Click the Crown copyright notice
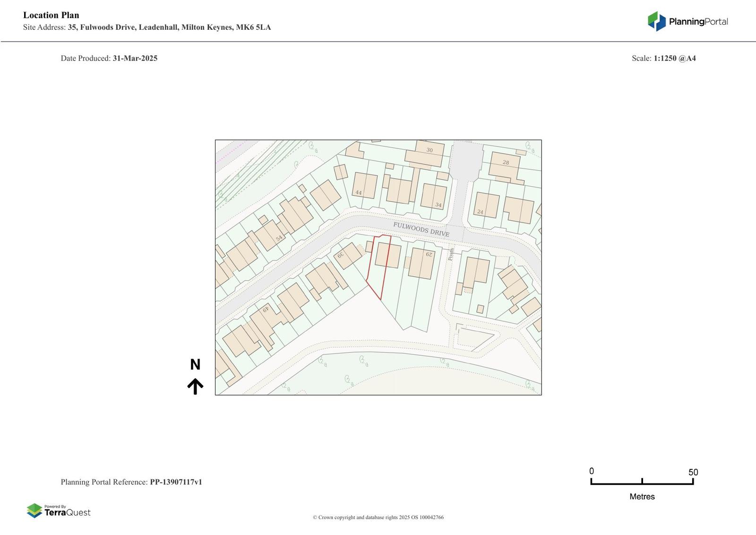This screenshot has height=535, width=756. (x=378, y=517)
